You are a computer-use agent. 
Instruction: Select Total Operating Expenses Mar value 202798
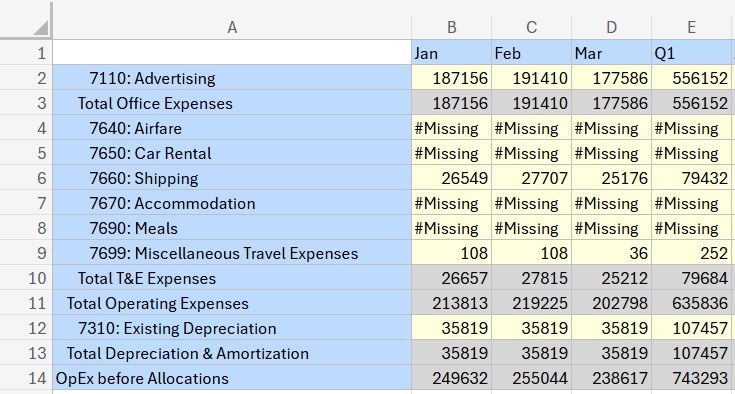611,303
